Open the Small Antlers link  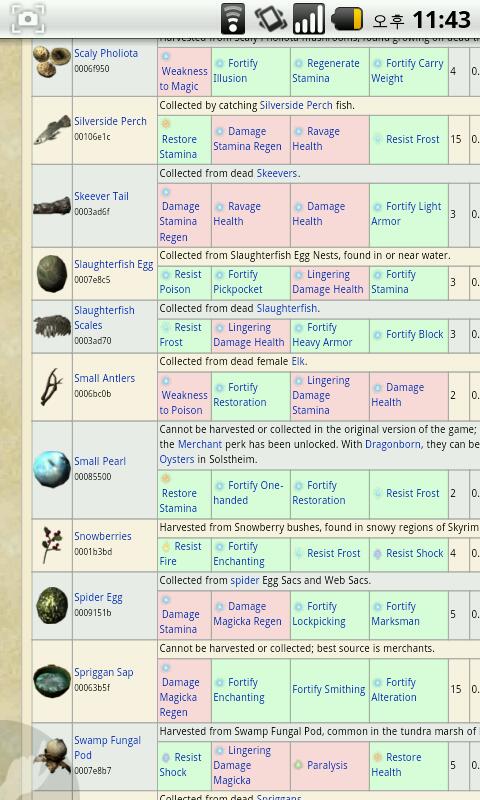click(105, 378)
